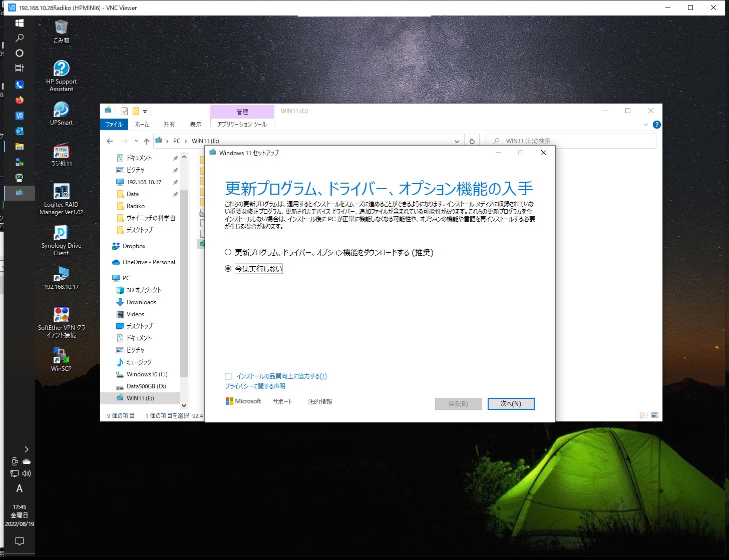Screen dimensions: 729x560
Task: Click the properties icon in quick access toolbar
Action: (x=124, y=111)
